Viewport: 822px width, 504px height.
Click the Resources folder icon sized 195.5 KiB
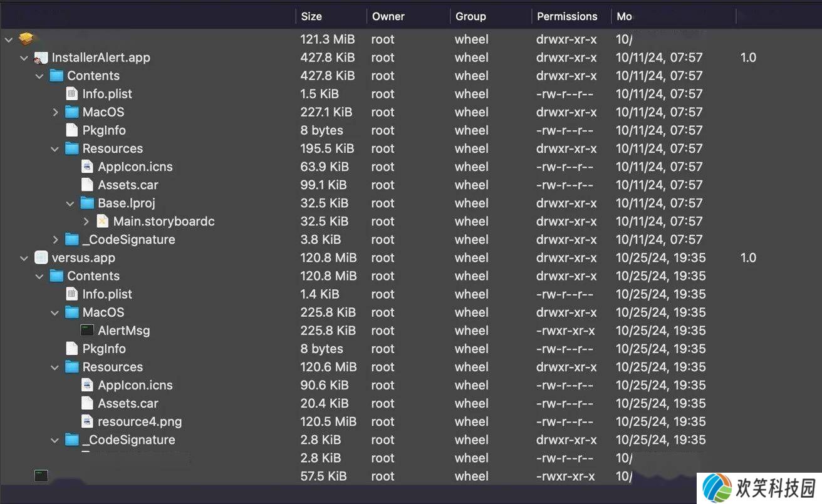coord(72,148)
